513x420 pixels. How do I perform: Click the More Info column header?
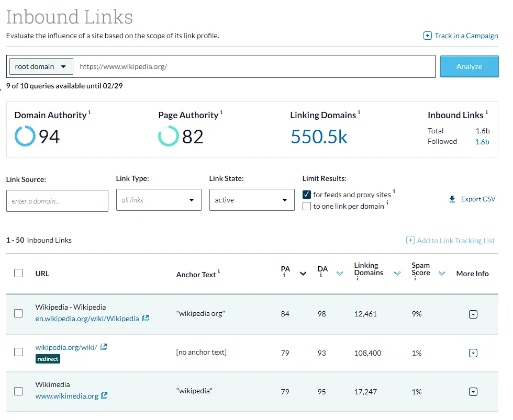(472, 274)
